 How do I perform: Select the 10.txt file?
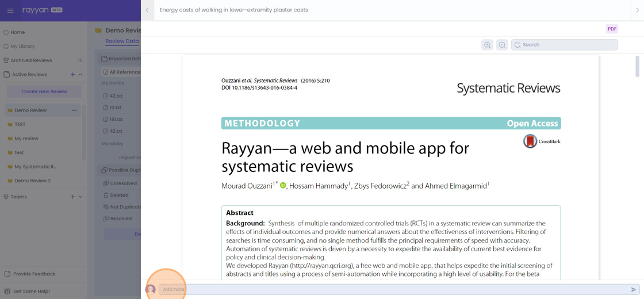(x=113, y=108)
